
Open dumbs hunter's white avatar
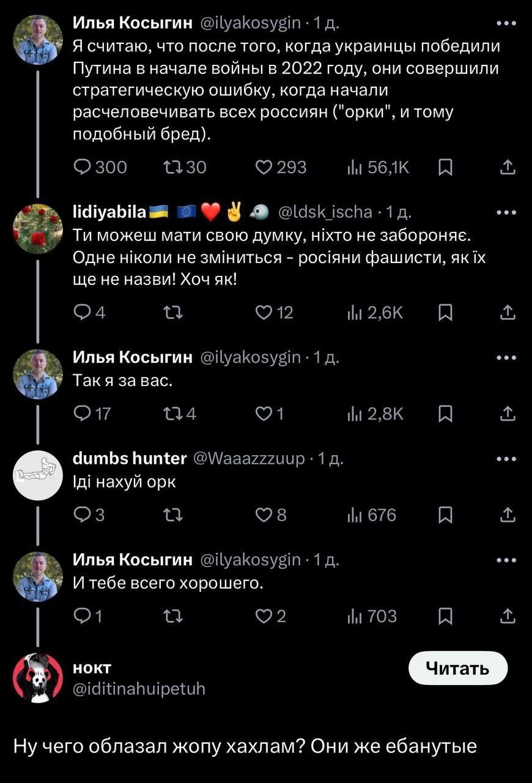[x=38, y=475]
